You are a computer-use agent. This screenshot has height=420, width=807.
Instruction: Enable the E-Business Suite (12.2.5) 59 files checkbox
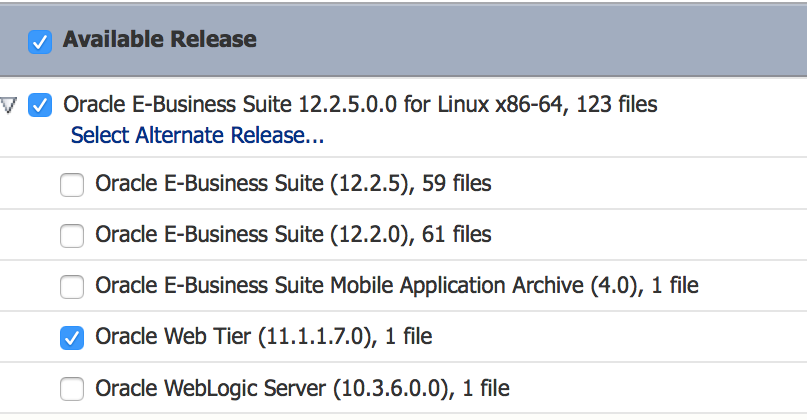click(x=72, y=184)
